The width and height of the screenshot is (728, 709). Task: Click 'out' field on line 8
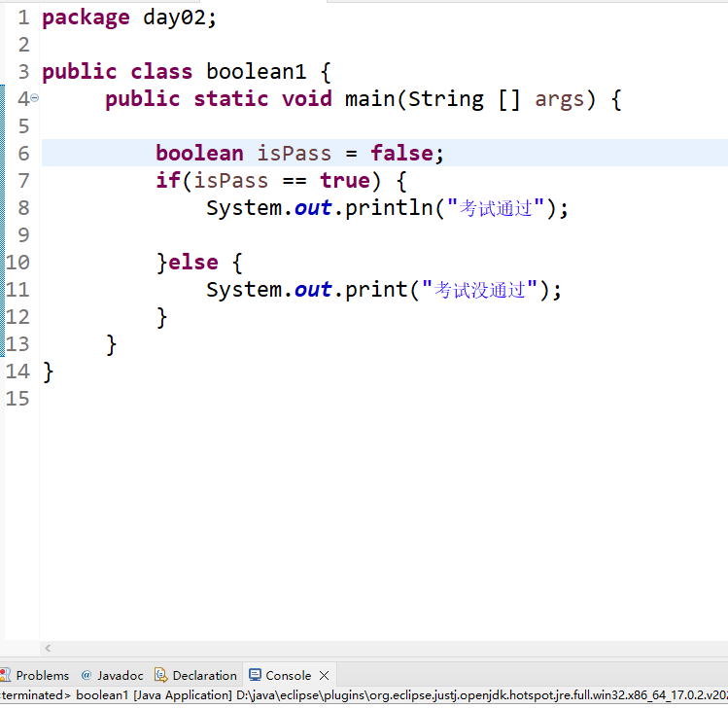(313, 208)
